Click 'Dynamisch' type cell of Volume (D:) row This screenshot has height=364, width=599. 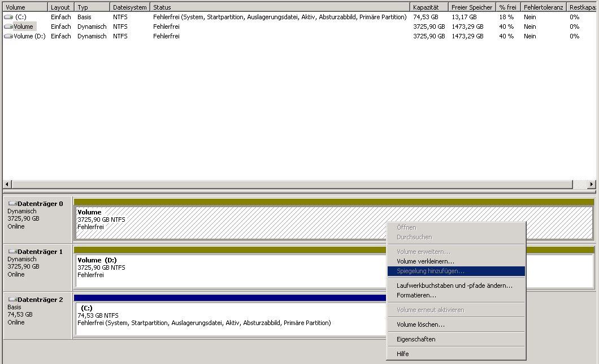coord(92,36)
